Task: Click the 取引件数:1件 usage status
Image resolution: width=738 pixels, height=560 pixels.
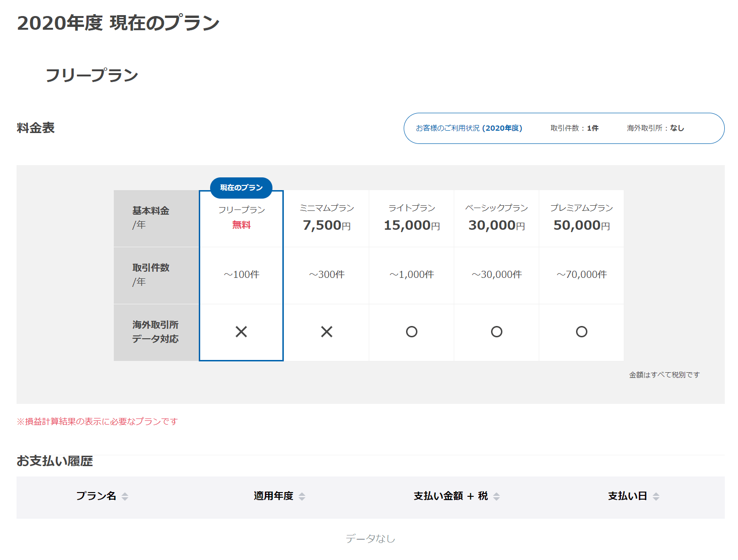Action: pos(575,128)
